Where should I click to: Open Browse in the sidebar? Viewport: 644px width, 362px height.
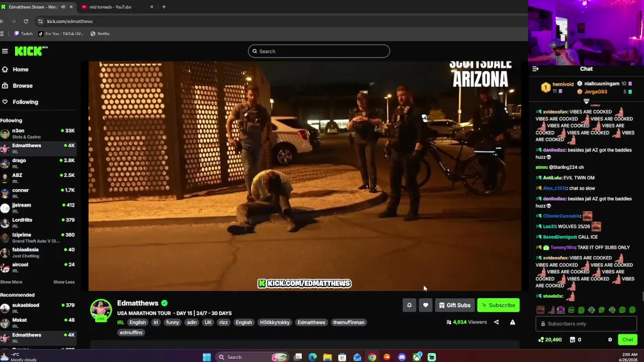click(23, 85)
